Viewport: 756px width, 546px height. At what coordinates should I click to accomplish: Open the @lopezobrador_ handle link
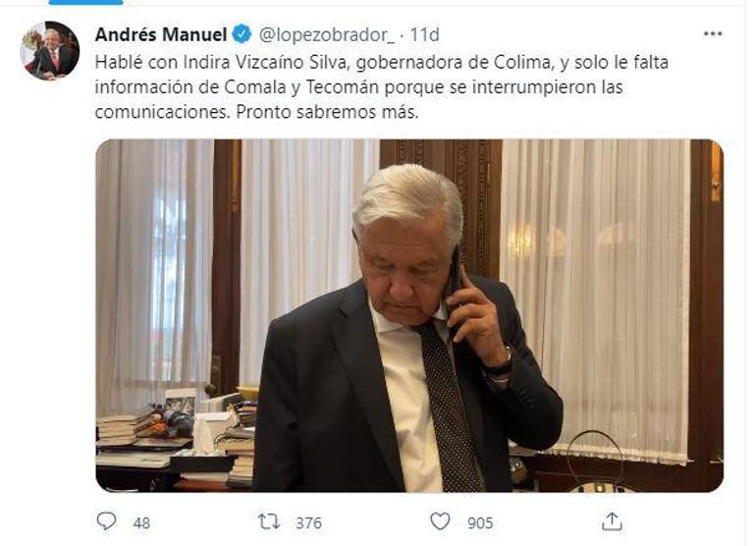click(327, 34)
